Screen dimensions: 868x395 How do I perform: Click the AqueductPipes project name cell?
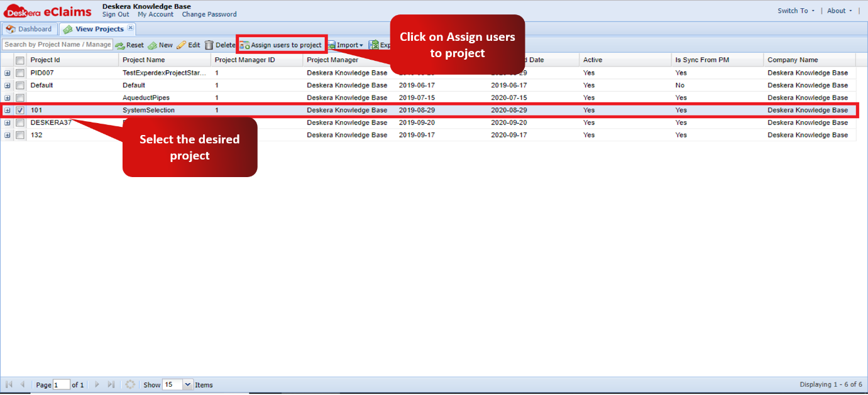tap(165, 98)
